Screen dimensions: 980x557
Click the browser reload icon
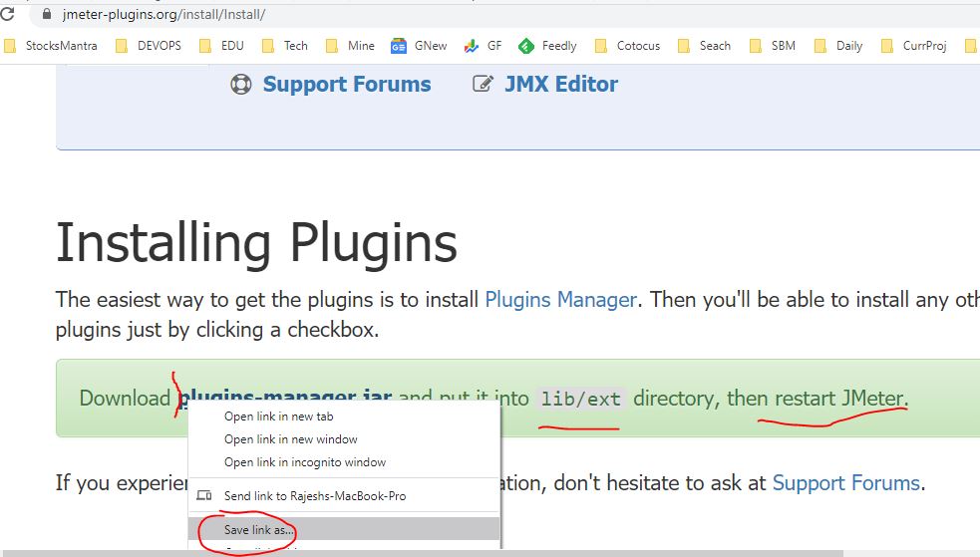(7, 14)
